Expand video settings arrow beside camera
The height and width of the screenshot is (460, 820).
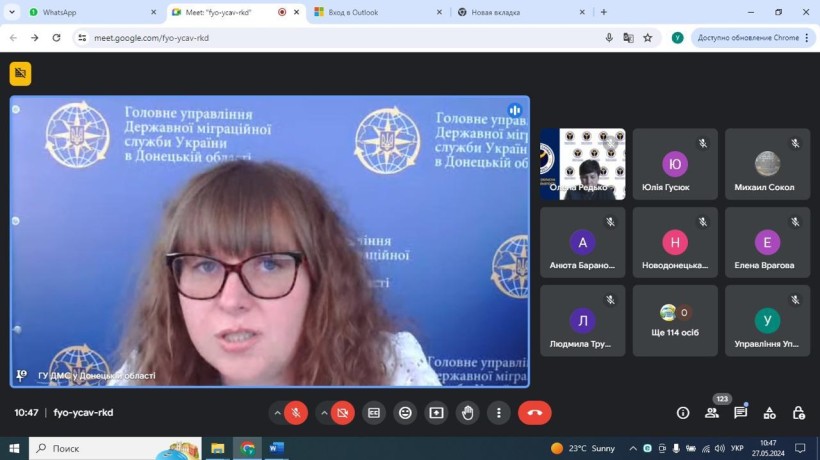[324, 413]
